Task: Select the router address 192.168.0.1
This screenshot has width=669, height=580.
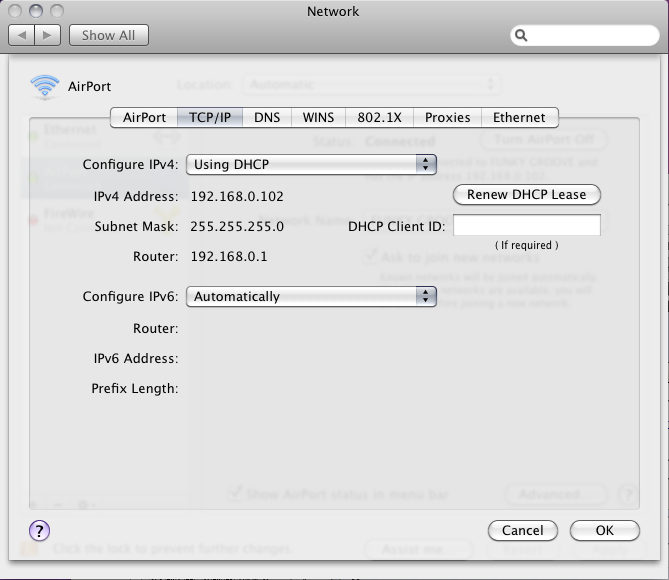Action: click(x=229, y=256)
